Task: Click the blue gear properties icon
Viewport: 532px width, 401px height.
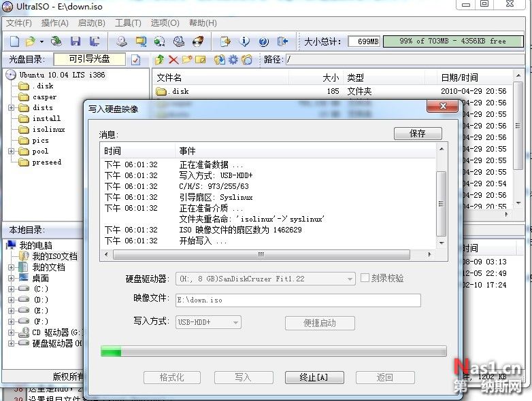Action: pyautogui.click(x=233, y=60)
